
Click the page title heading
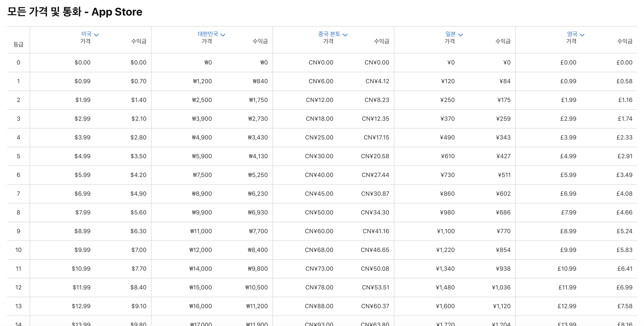75,12
